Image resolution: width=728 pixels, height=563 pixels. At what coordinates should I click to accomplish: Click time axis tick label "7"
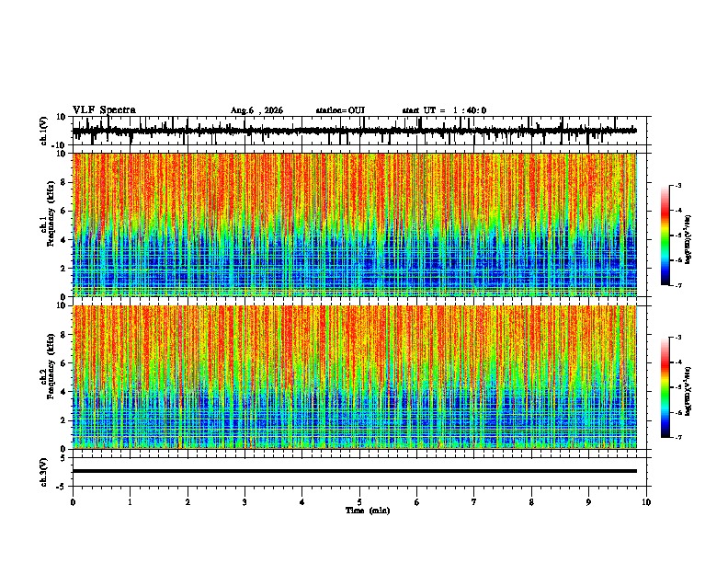474,502
